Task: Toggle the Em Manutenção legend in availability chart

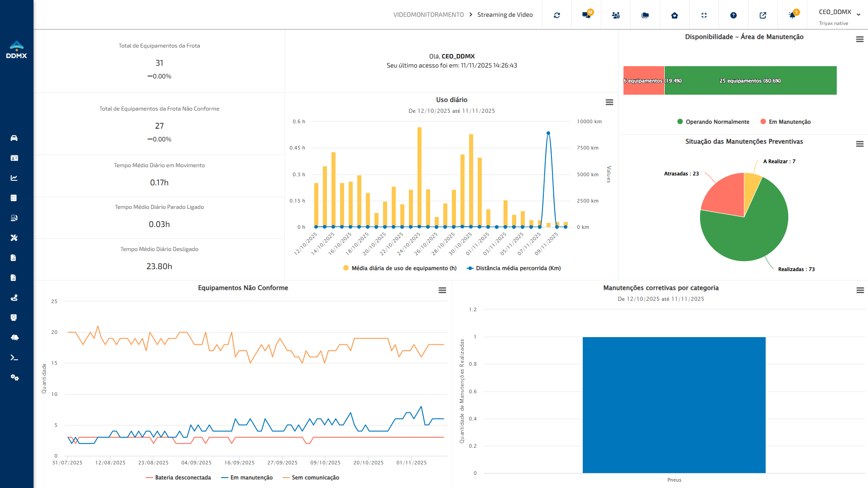Action: click(x=786, y=122)
